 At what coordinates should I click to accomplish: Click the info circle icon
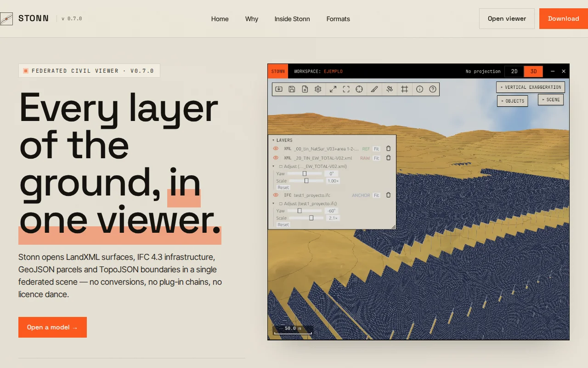[x=419, y=89]
